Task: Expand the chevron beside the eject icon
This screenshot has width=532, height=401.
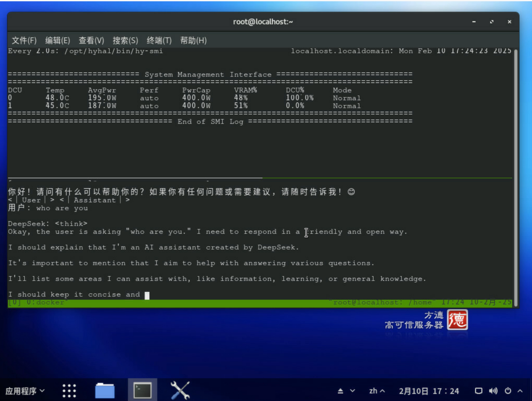Action: pyautogui.click(x=353, y=391)
